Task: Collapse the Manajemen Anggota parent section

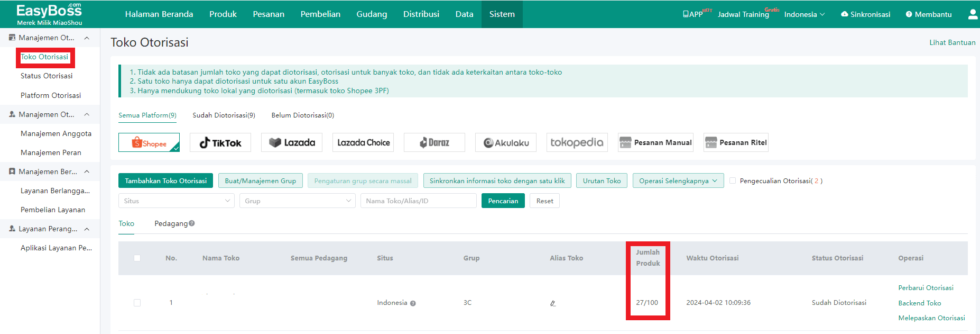Action: pyautogui.click(x=87, y=114)
